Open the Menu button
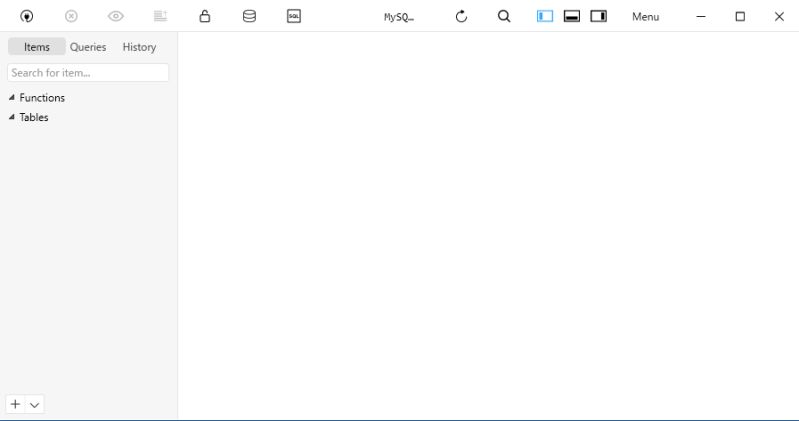The width and height of the screenshot is (799, 421). tap(646, 17)
